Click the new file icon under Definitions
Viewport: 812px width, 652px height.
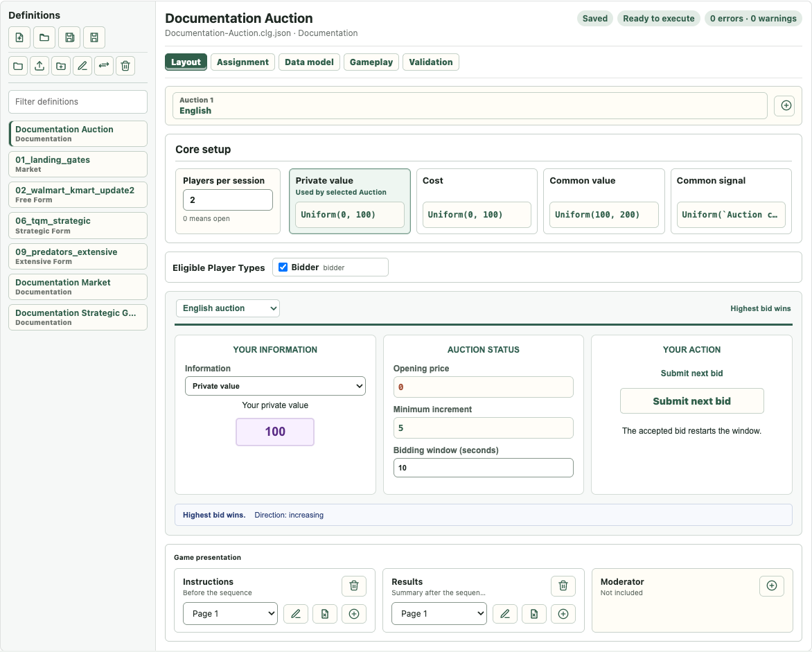[x=19, y=37]
